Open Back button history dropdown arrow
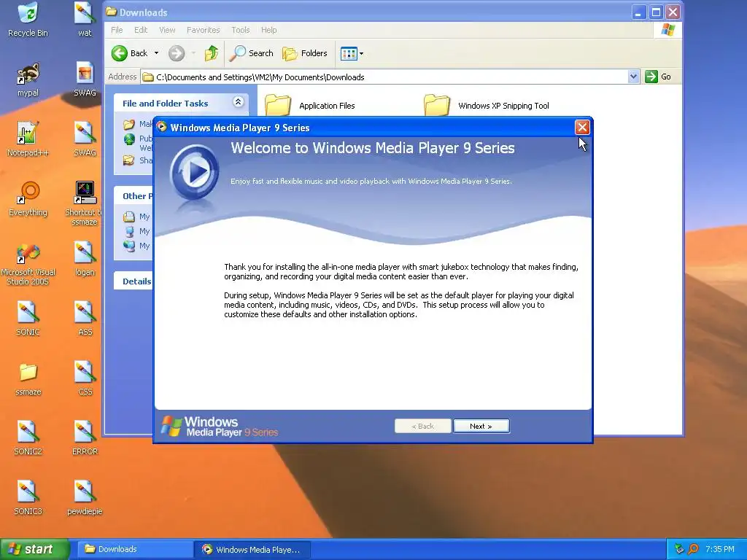747x560 pixels. point(156,53)
